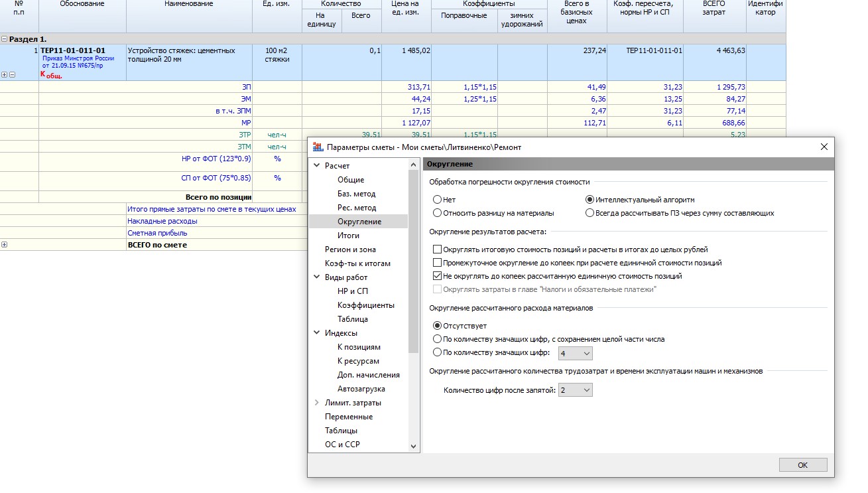Enable Округлять итоговую стоимость позиций checkbox

pyautogui.click(x=437, y=249)
